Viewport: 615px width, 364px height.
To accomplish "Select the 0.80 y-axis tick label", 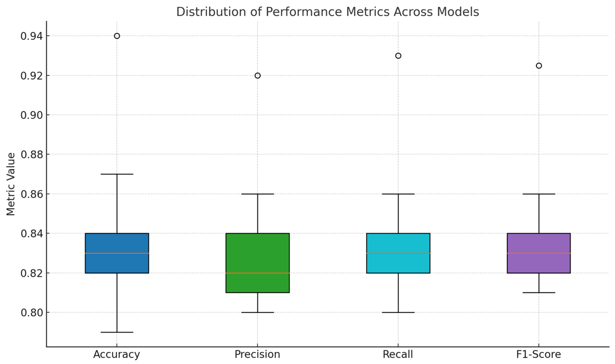I will pyautogui.click(x=31, y=313).
